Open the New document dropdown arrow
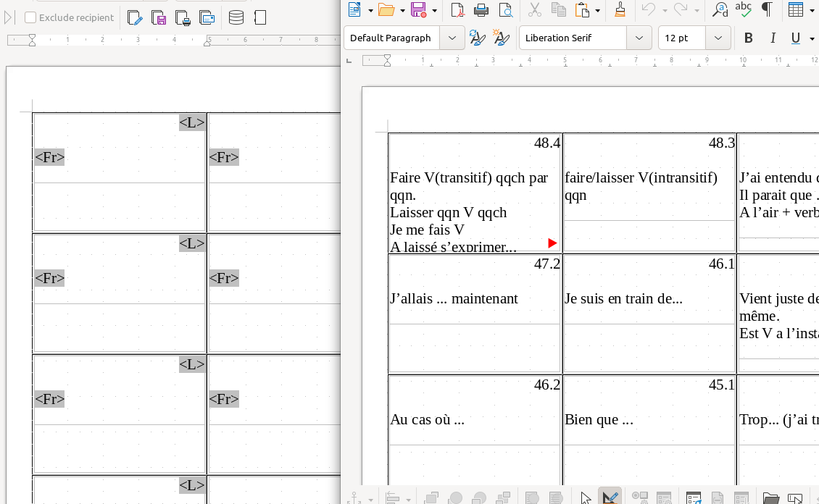 pos(370,10)
